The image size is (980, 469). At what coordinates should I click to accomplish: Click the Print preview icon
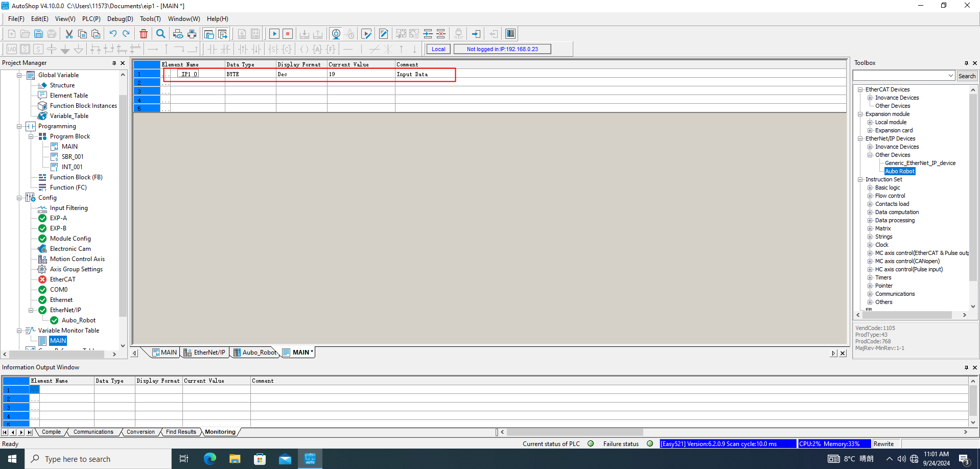click(178, 34)
